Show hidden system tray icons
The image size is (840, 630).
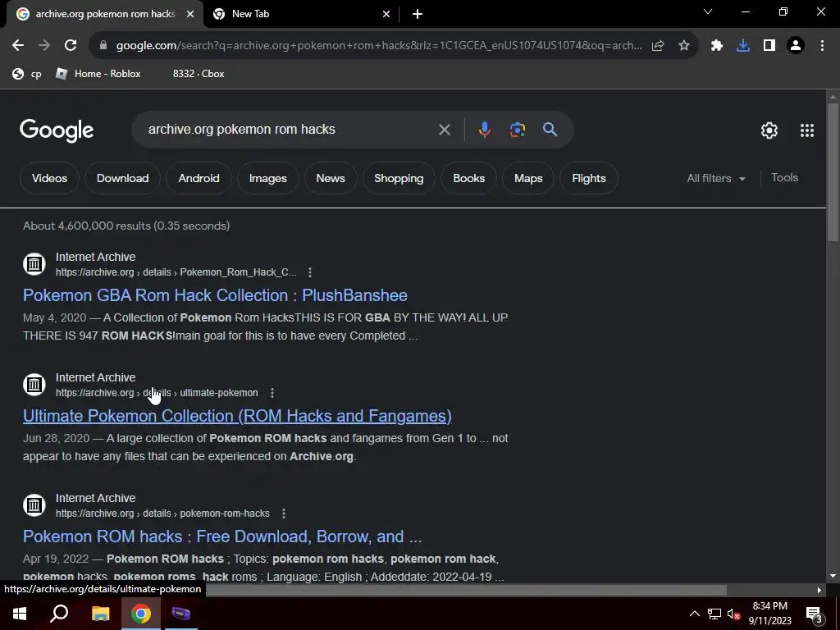[694, 614]
